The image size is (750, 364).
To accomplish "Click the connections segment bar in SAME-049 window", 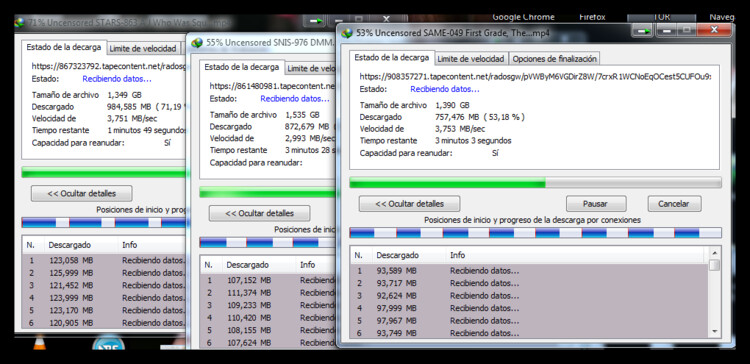I will pyautogui.click(x=535, y=233).
